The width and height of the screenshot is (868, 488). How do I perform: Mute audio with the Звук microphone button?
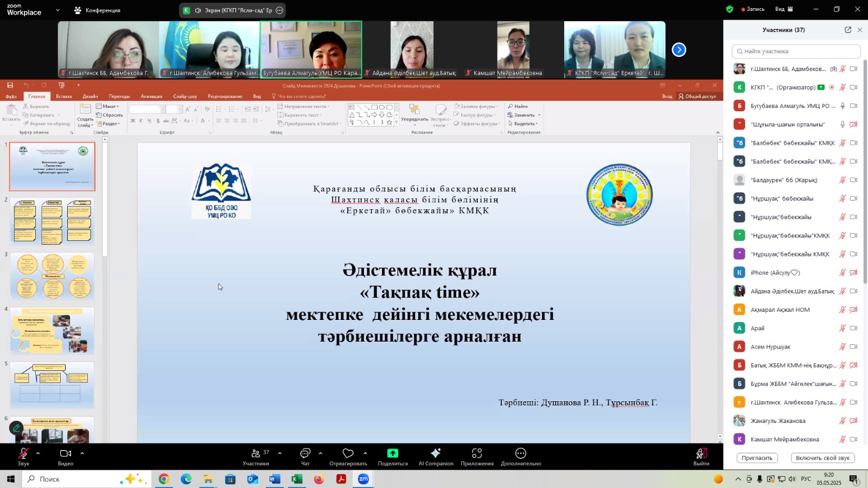pyautogui.click(x=23, y=457)
